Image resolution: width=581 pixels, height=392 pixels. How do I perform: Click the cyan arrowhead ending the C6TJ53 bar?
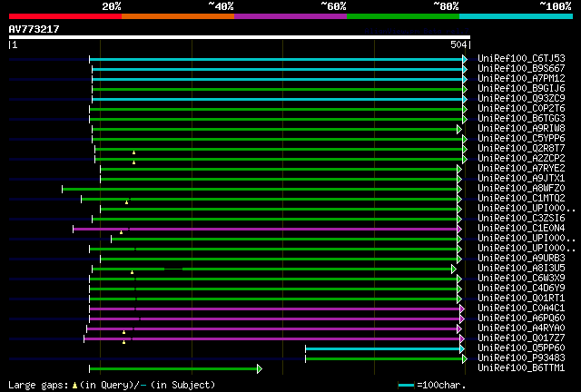(x=465, y=59)
